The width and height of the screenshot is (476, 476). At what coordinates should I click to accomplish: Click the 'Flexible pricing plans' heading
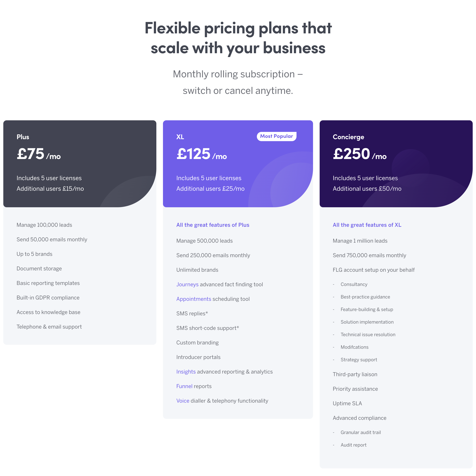[238, 38]
